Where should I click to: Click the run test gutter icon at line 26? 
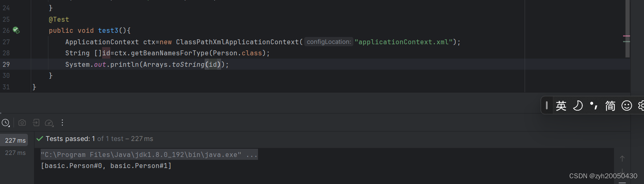(16, 30)
